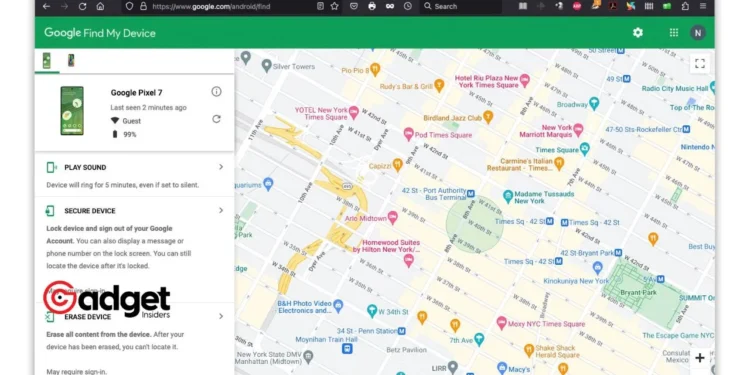Viewport: 750px width, 375px height.
Task: Reload the page in browser
Action: [x=82, y=6]
